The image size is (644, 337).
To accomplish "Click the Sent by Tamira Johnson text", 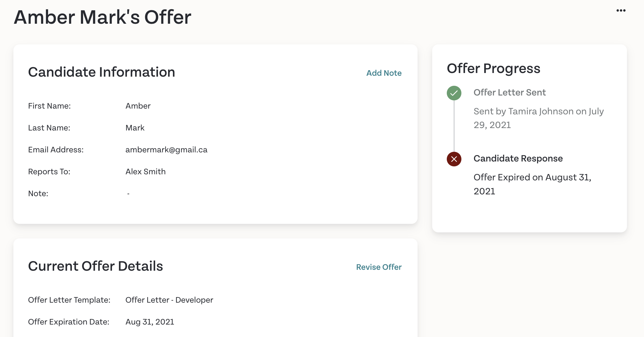I will tap(538, 118).
